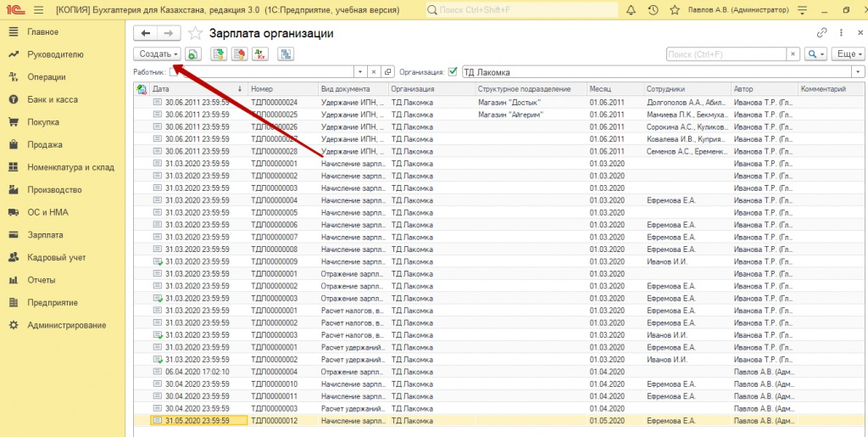Open Производство section
The height and width of the screenshot is (437, 868).
55,190
